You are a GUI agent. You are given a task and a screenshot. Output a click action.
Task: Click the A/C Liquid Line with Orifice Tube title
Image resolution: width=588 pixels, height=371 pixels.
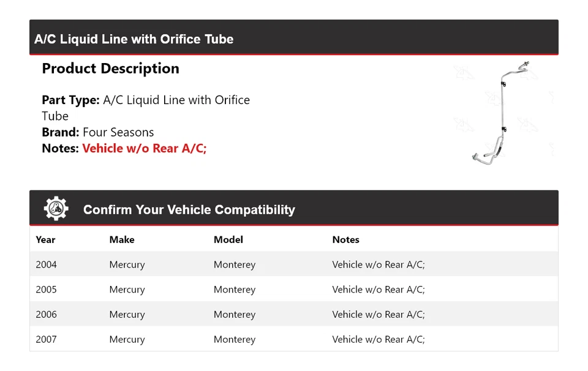click(x=134, y=39)
